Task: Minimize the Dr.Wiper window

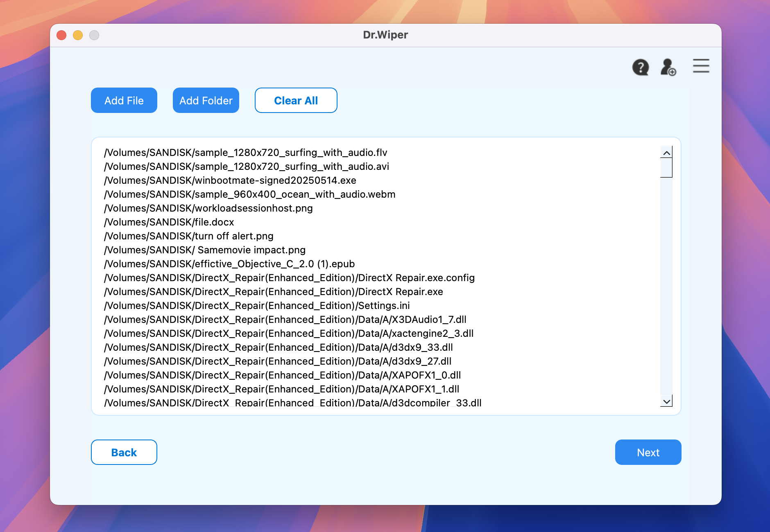Action: [78, 35]
